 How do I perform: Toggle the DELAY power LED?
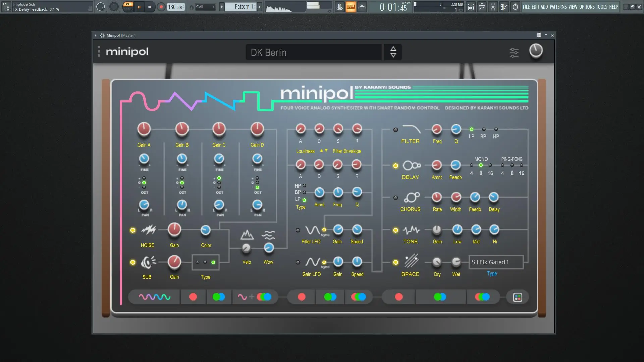point(396,166)
